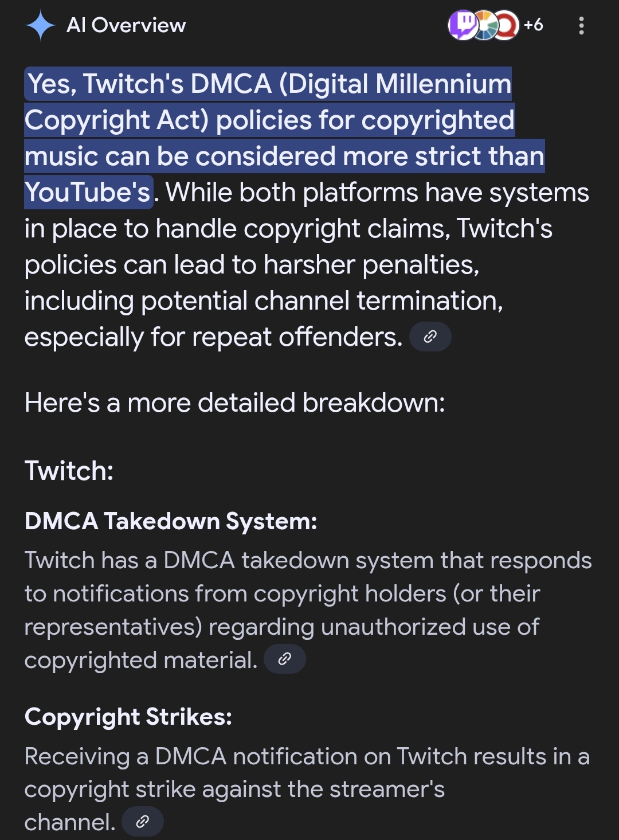Tap paragraph starting "Twitch has a DMCA"

pos(308,610)
